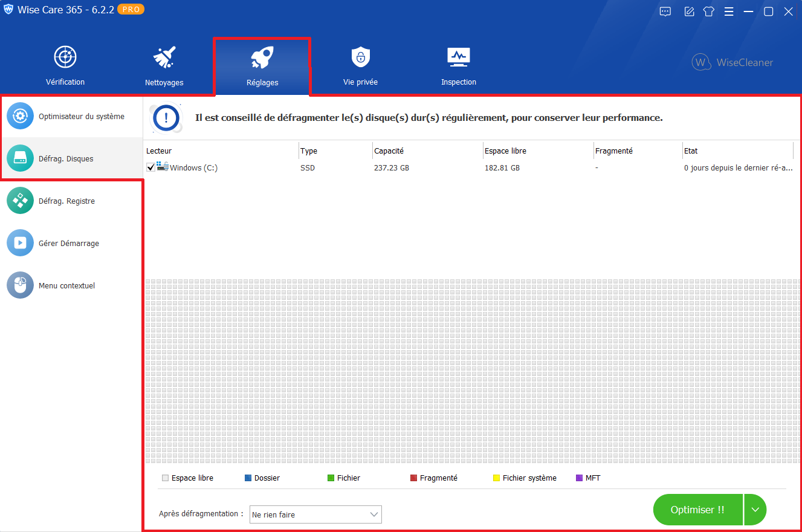Open the feedback chat bubble icon
The height and width of the screenshot is (532, 802).
(665, 11)
